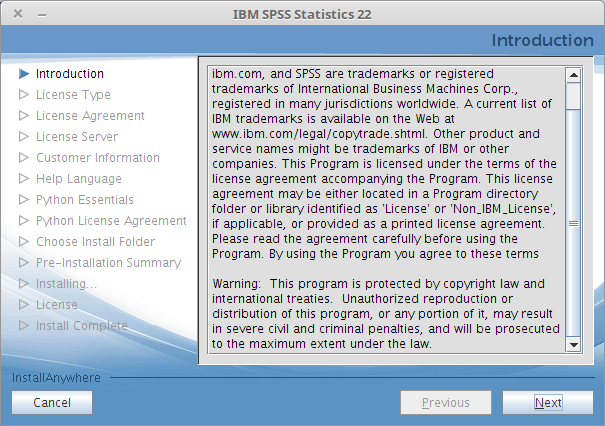Click the arrow icon beside Python Essentials
605x426 pixels.
(24, 200)
